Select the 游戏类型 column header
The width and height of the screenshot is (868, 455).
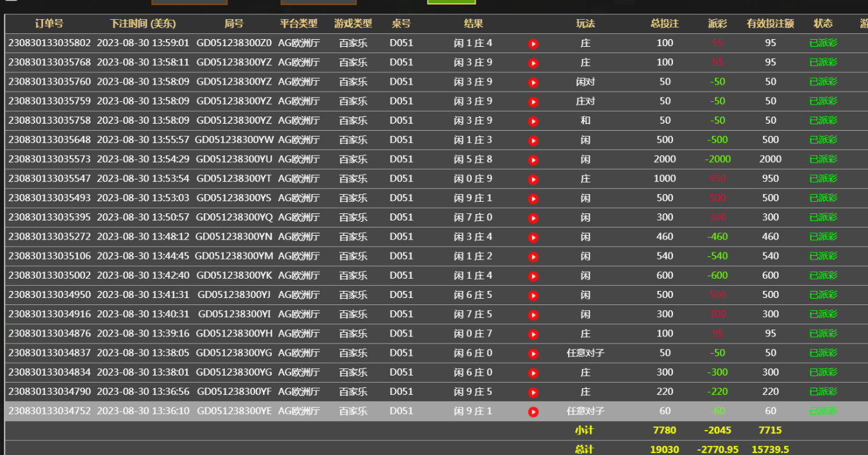point(353,24)
